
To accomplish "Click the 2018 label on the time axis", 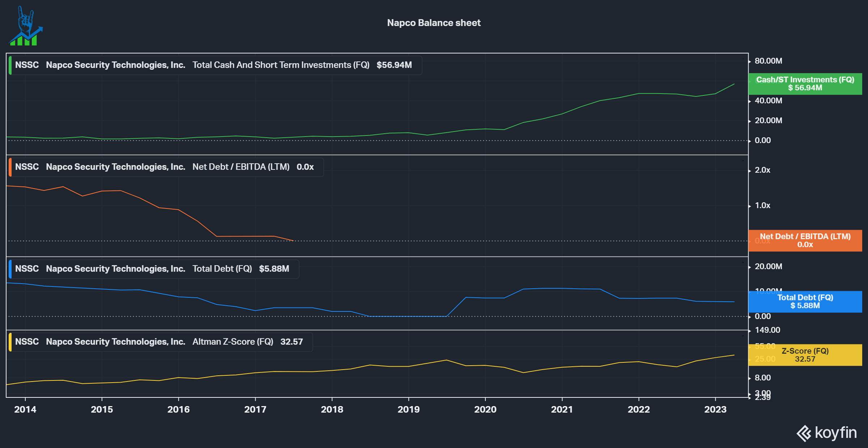I will [332, 409].
